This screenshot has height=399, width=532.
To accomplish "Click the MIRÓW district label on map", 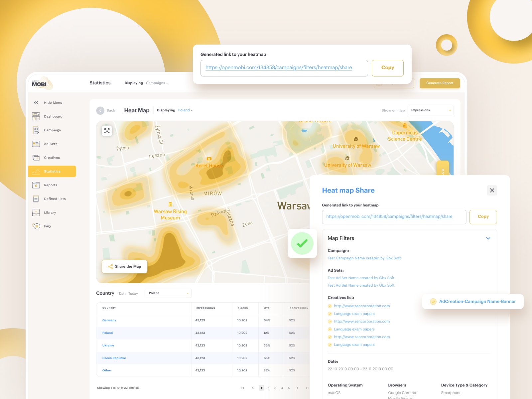I will tap(212, 194).
